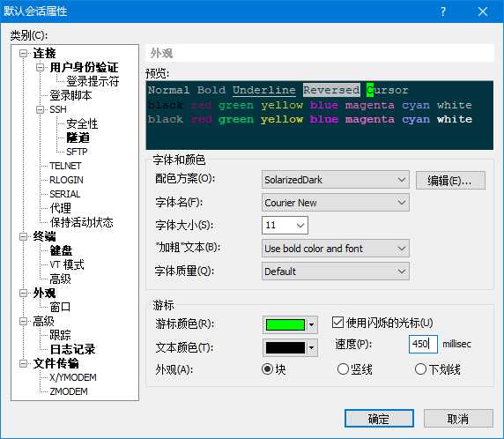Screen dimensions: 504x439
Task: Select 用户身份验证 in the tree
Action: point(85,68)
